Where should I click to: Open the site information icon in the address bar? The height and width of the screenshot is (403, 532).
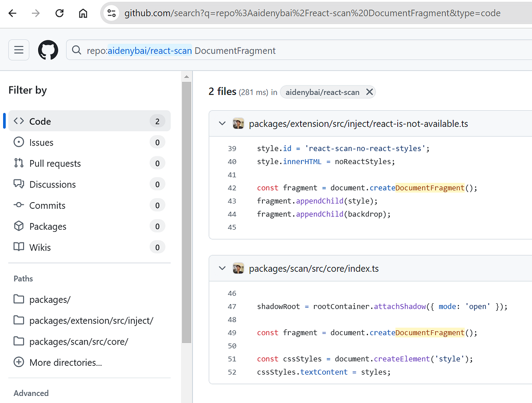112,13
